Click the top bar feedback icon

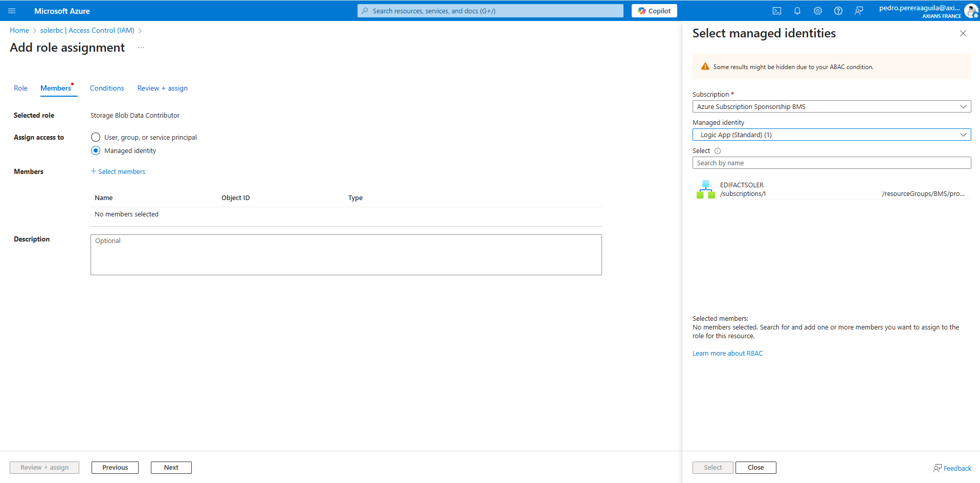coord(858,11)
